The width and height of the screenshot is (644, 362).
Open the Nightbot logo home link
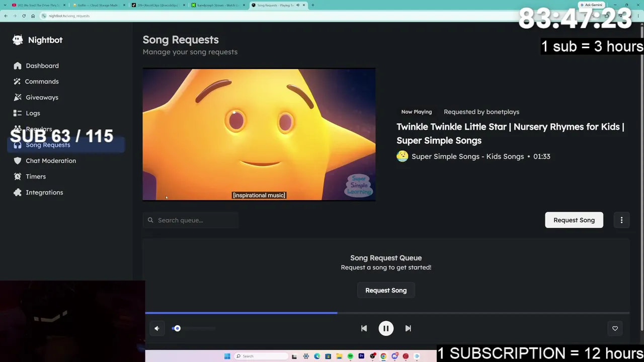[37, 40]
